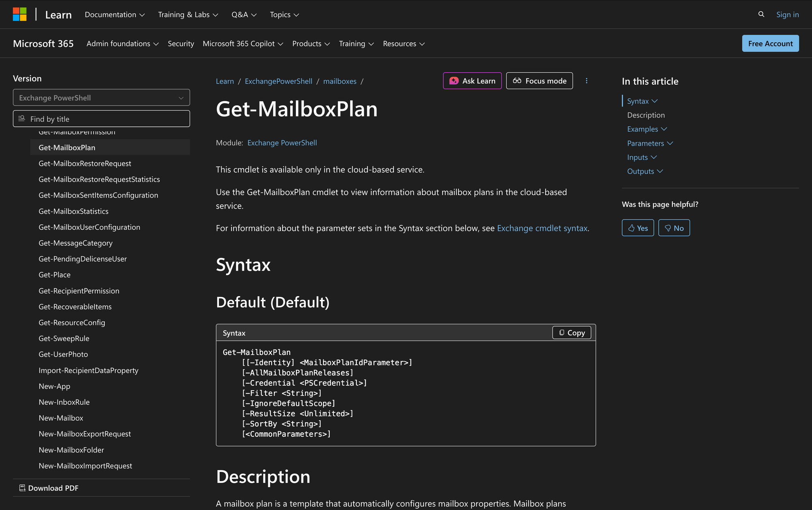This screenshot has width=812, height=510.
Task: Mark the page unhelpful with thumbs down No
Action: tap(674, 228)
